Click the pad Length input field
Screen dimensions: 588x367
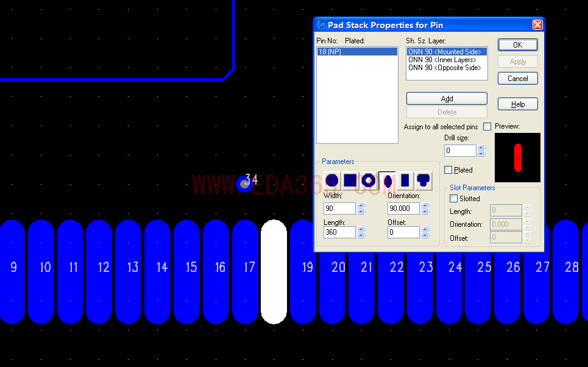339,232
